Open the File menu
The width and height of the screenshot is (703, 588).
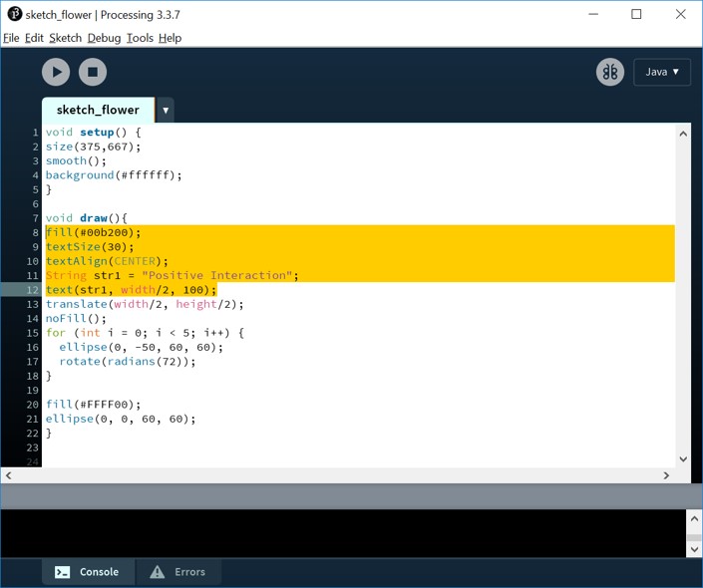click(11, 38)
